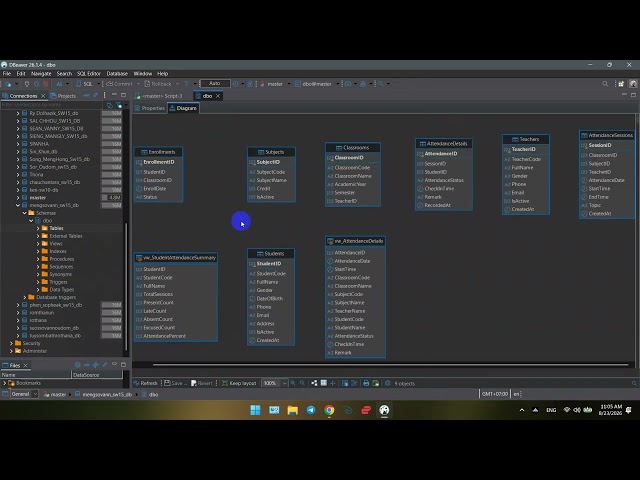Close the Connections panel tab
The width and height of the screenshot is (640, 480).
43,96
